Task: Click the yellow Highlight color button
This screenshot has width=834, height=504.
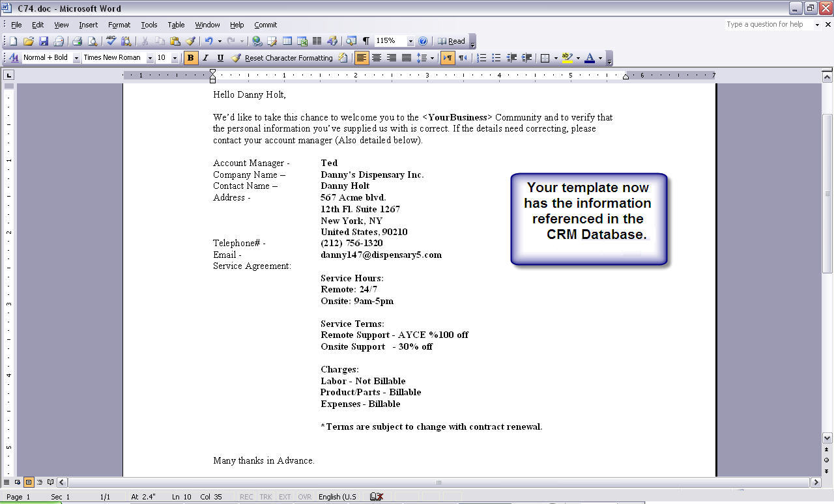Action: tap(567, 58)
